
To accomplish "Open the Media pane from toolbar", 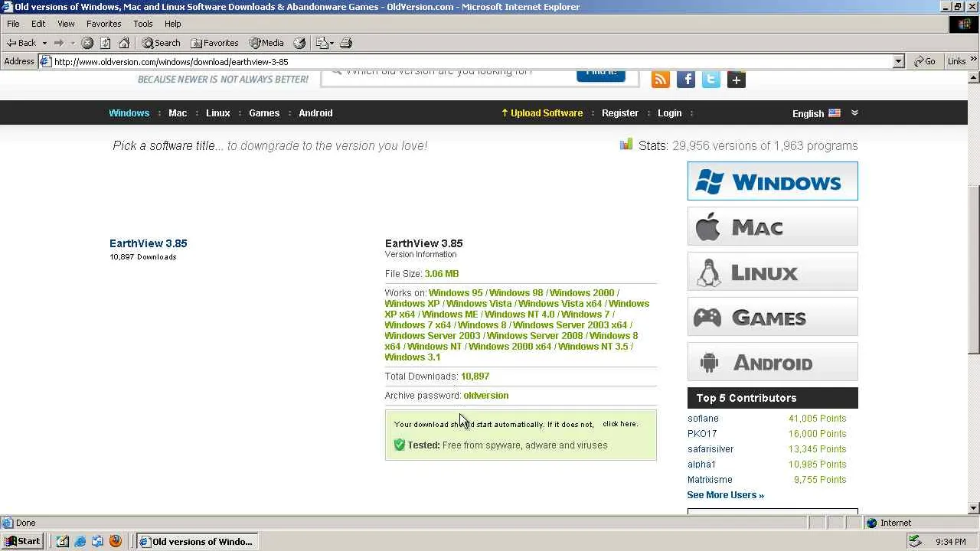I will pos(266,43).
